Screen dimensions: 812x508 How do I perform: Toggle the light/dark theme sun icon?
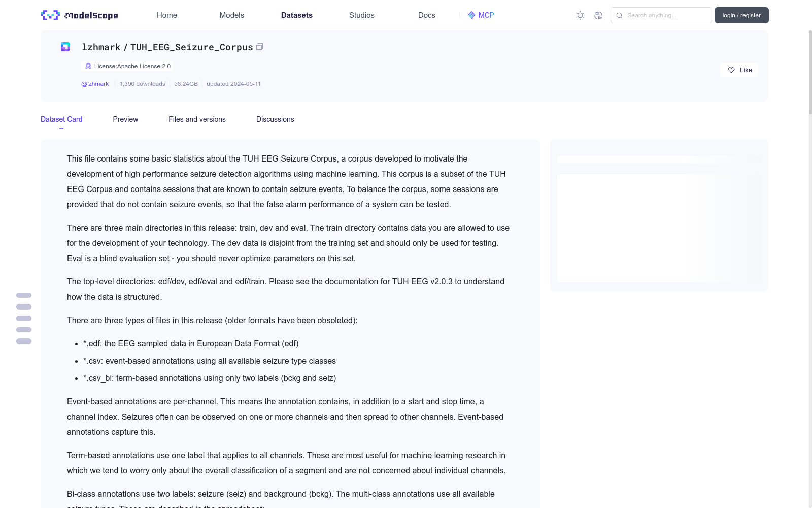pyautogui.click(x=580, y=15)
